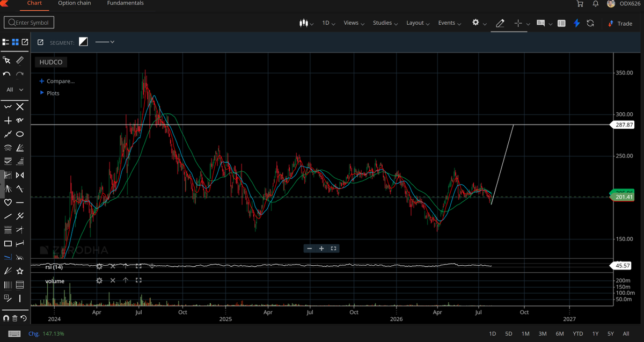Open the Studies dropdown
644x342 pixels.
(x=385, y=23)
